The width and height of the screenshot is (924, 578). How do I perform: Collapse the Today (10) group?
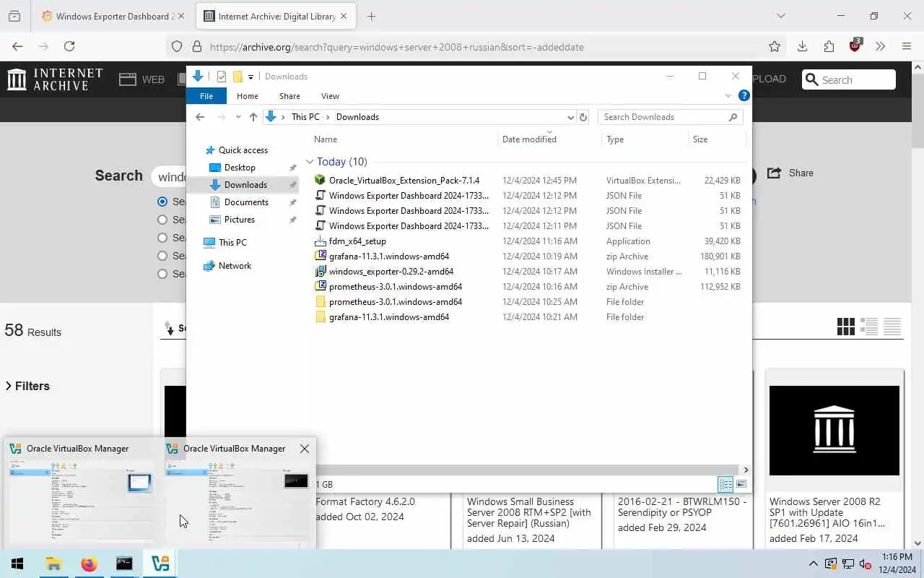tap(310, 162)
